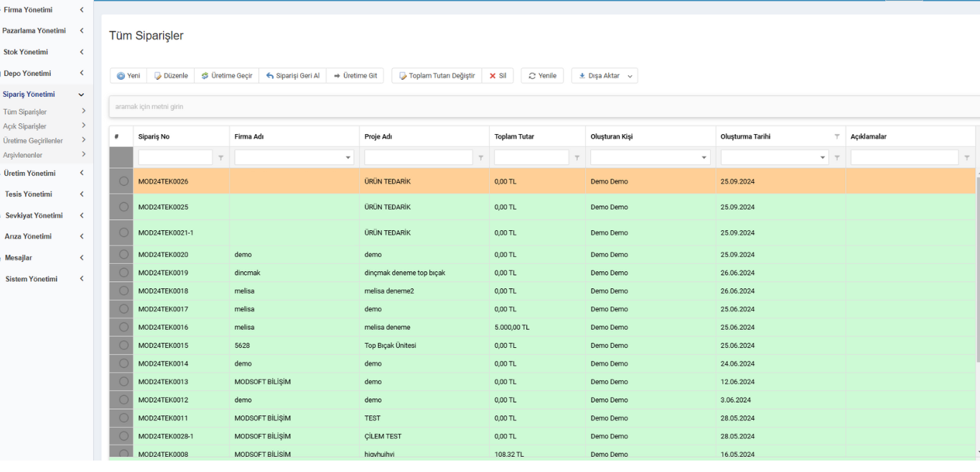Open the Oluşturma Tarihi filter row icon

click(x=837, y=158)
